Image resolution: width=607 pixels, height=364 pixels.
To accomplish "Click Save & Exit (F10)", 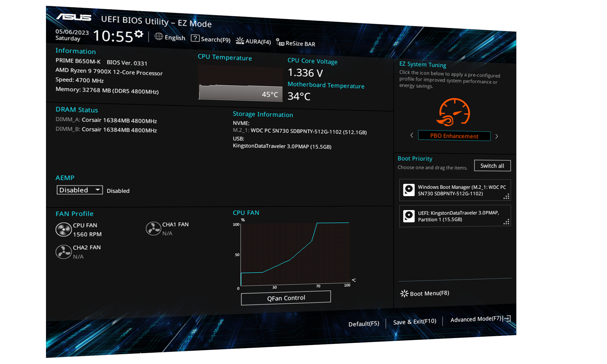I will coord(415,322).
